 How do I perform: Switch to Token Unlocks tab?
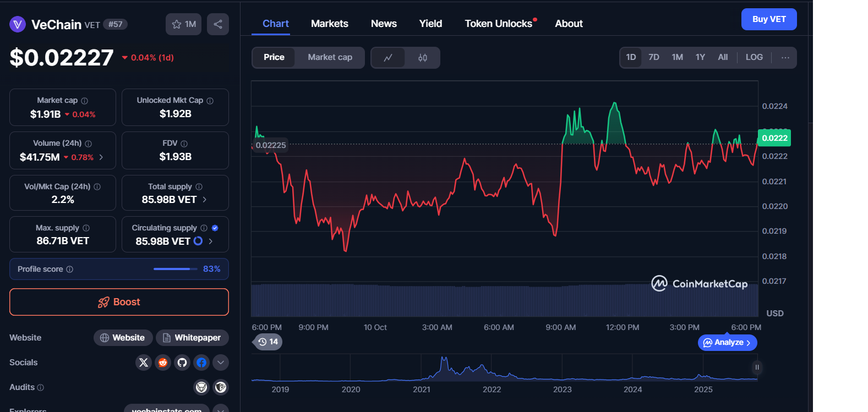click(x=498, y=24)
